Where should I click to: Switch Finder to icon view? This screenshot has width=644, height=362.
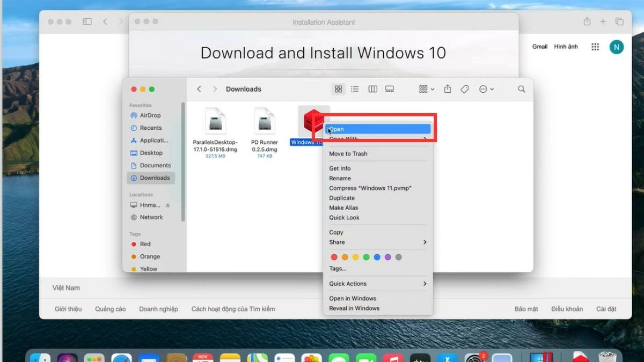click(x=338, y=89)
